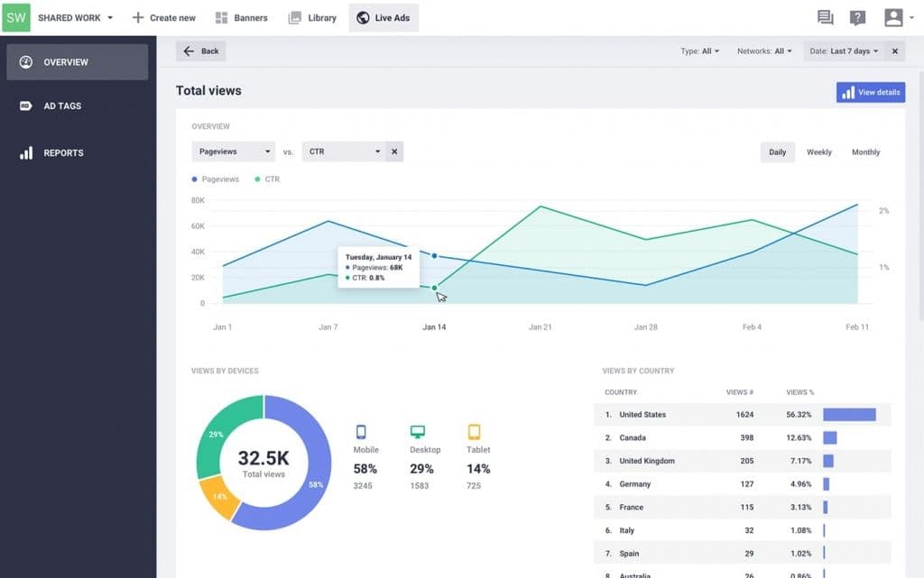924x578 pixels.
Task: Click the Tablet device icon
Action: tap(474, 432)
